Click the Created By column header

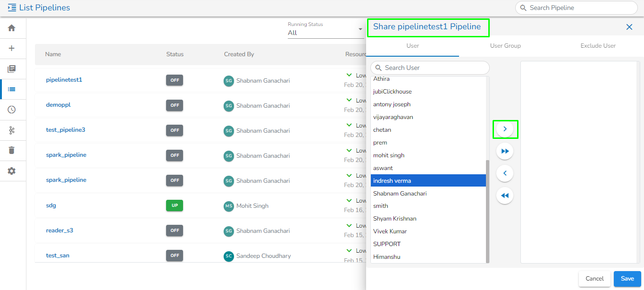239,54
